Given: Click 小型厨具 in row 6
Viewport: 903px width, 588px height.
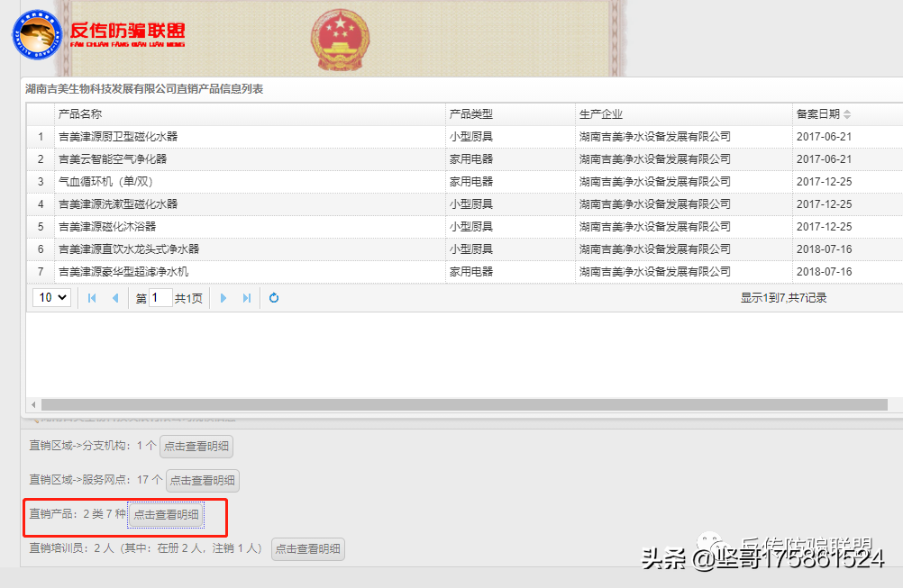Looking at the screenshot, I should point(471,249).
